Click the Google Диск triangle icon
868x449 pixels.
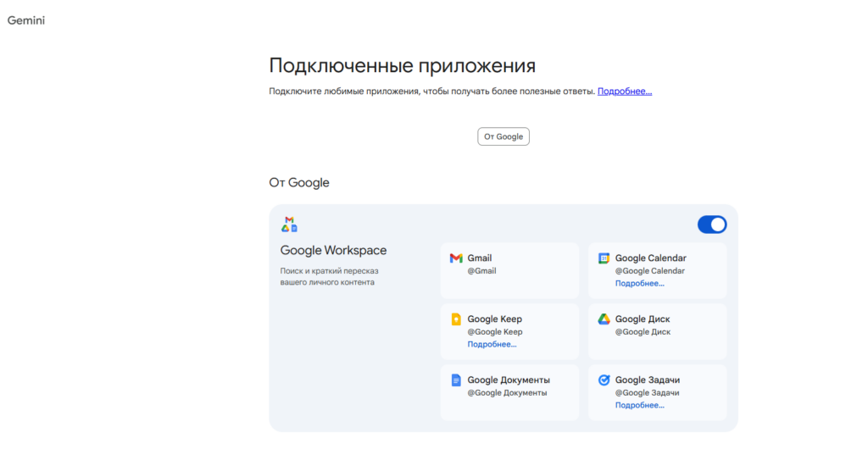coord(604,319)
